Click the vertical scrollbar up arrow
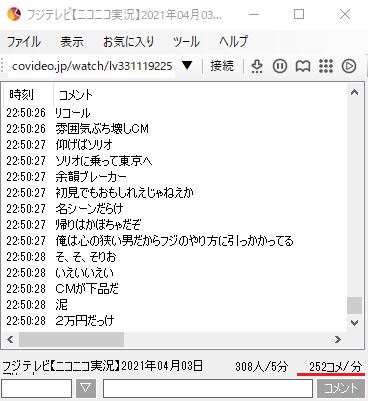 354,92
